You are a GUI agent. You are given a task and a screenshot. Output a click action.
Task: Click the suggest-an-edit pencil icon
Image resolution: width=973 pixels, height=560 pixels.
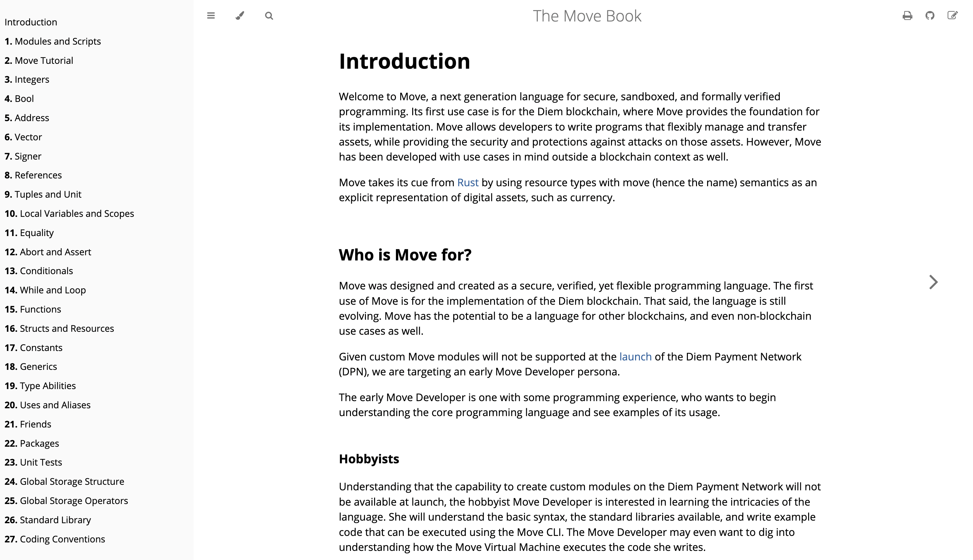click(952, 16)
